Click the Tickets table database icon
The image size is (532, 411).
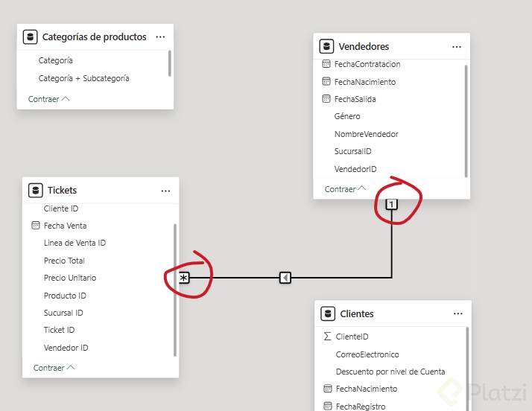point(35,191)
